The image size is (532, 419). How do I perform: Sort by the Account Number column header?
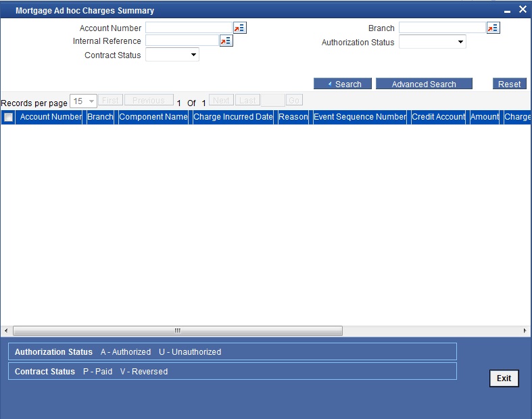point(51,117)
